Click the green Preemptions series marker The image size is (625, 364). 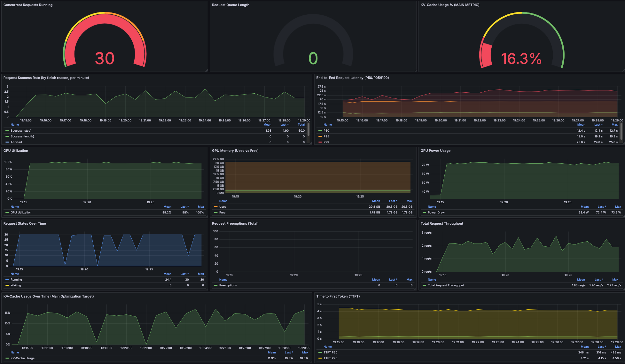[216, 285]
